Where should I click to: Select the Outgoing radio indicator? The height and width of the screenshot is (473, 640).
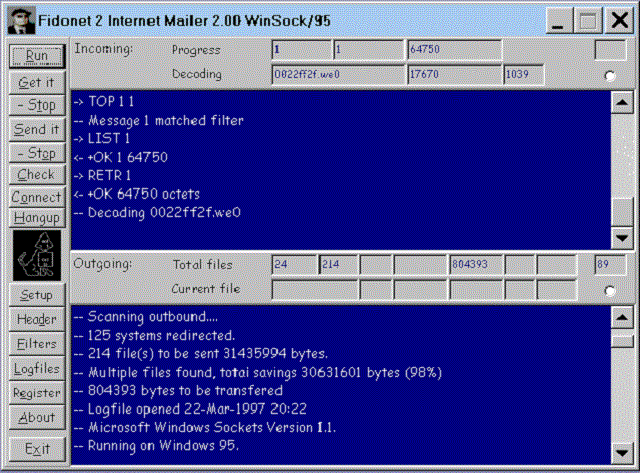point(610,291)
